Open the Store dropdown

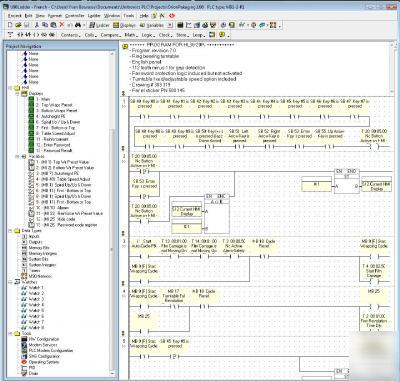(182, 35)
